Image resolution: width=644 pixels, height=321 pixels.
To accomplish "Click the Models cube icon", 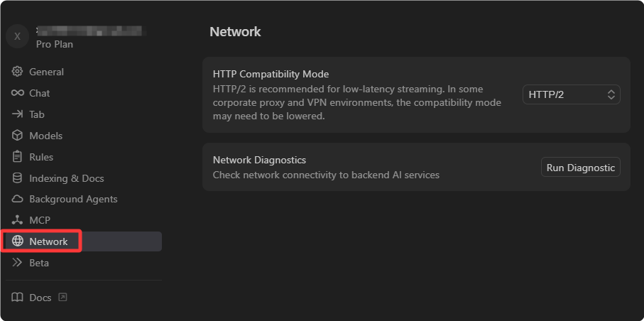I will (x=17, y=136).
